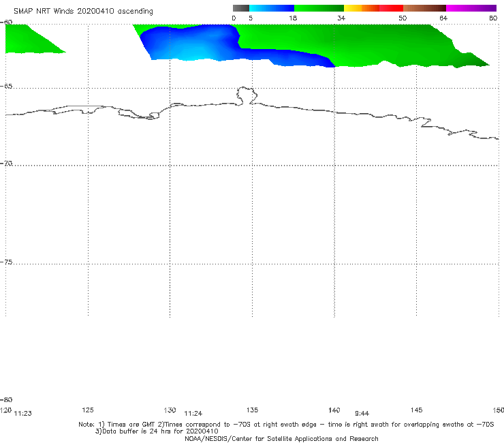Click the 'Data buffer is 24 hrs' note line
This screenshot has height=443, width=504.
pos(157,431)
